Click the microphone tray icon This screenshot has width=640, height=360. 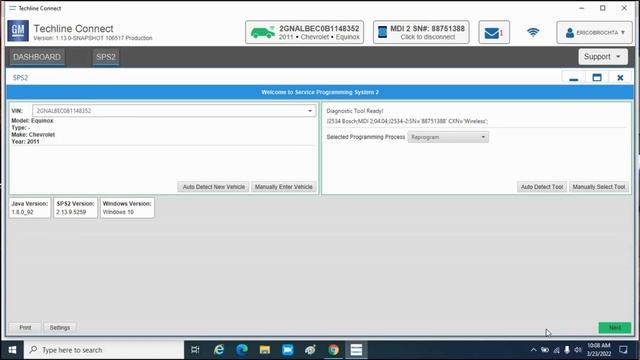(567, 350)
